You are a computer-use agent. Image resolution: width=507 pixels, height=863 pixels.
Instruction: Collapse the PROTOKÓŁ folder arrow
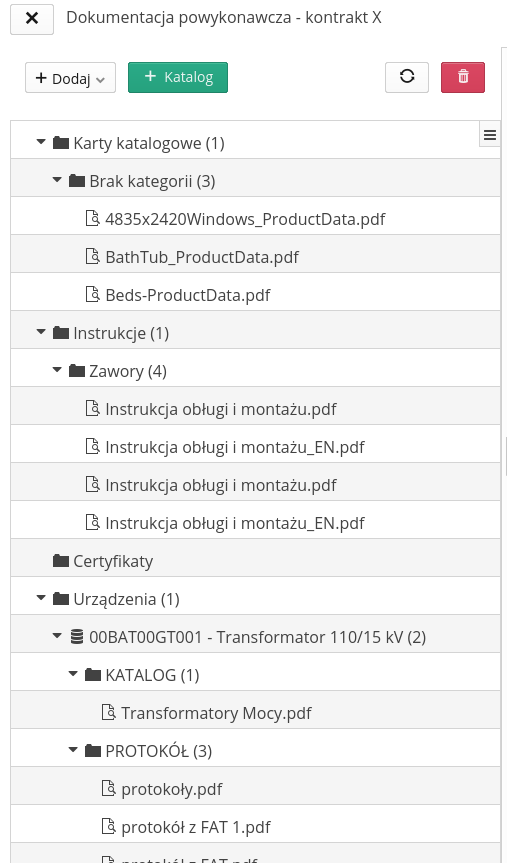tap(73, 750)
